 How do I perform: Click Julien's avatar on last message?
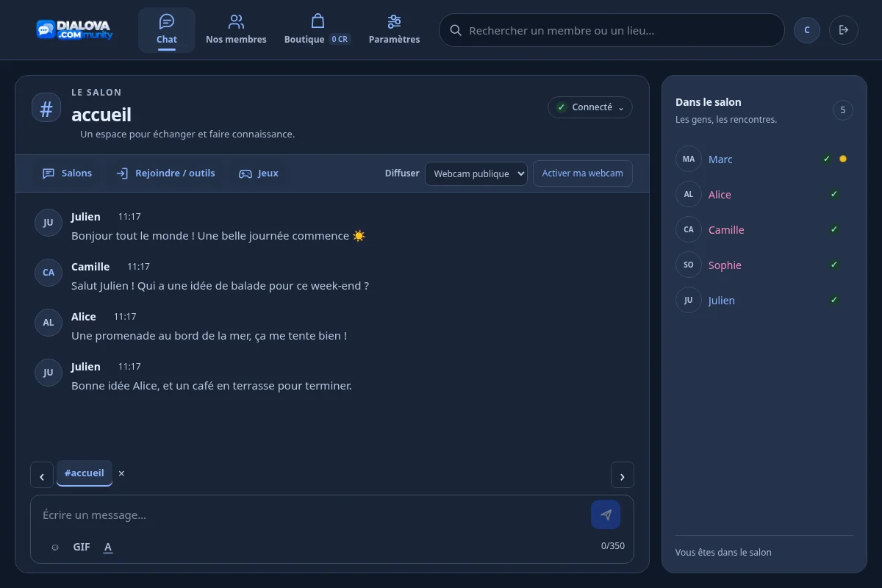pos(48,373)
